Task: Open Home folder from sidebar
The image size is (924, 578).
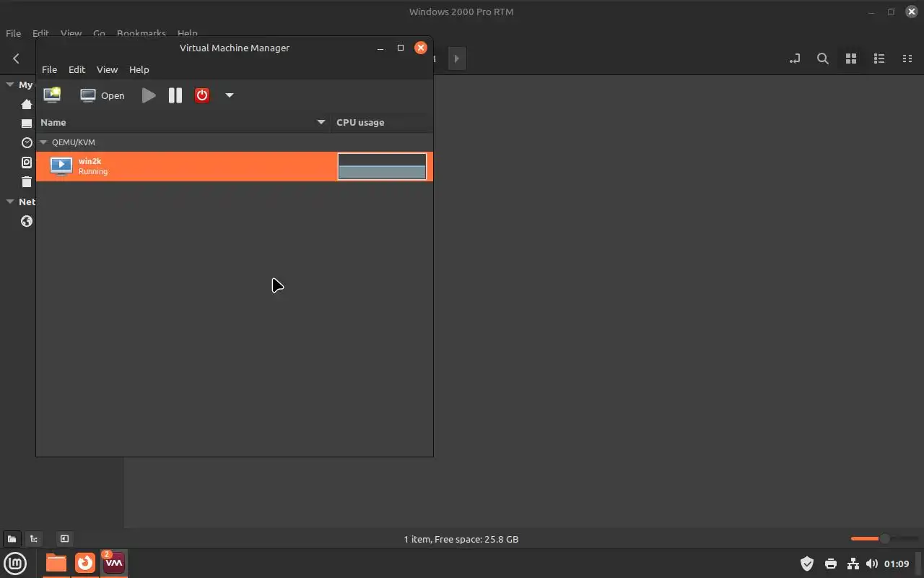Action: point(27,104)
